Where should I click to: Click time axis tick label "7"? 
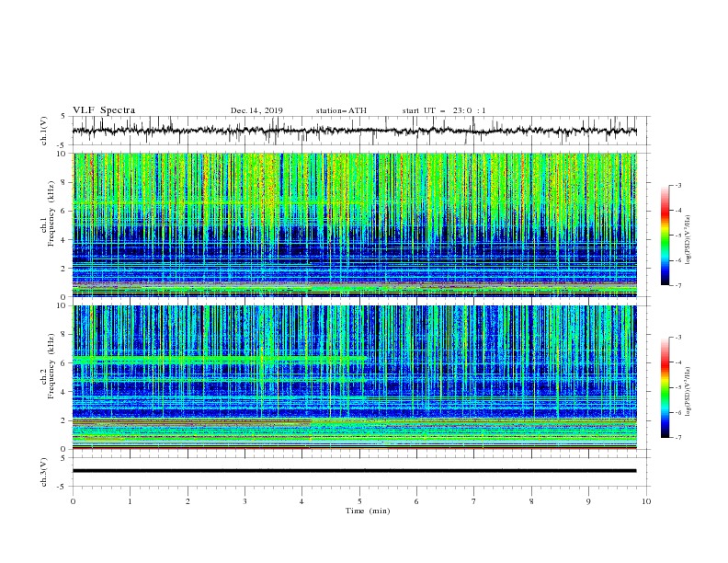(474, 501)
